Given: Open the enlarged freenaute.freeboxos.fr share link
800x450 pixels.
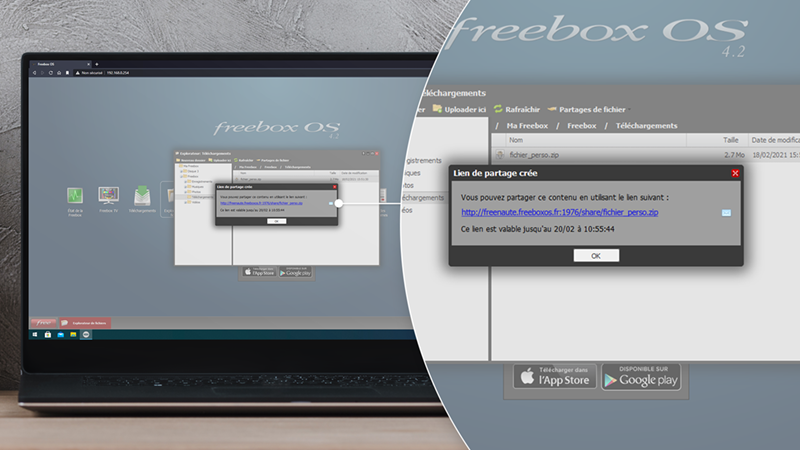Looking at the screenshot, I should point(560,212).
